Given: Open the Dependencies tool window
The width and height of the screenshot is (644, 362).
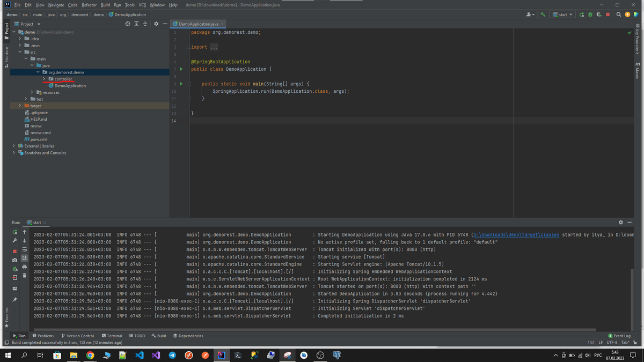Looking at the screenshot, I should [x=188, y=336].
